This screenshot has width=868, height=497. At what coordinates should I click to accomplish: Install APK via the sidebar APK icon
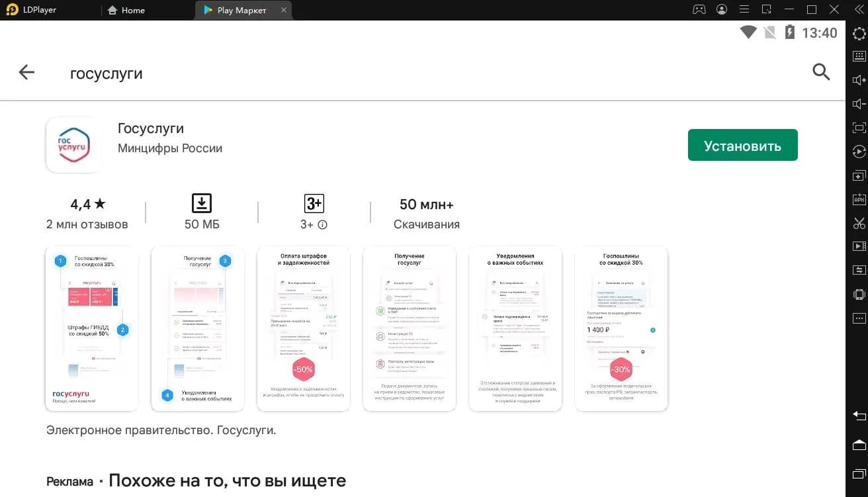859,199
